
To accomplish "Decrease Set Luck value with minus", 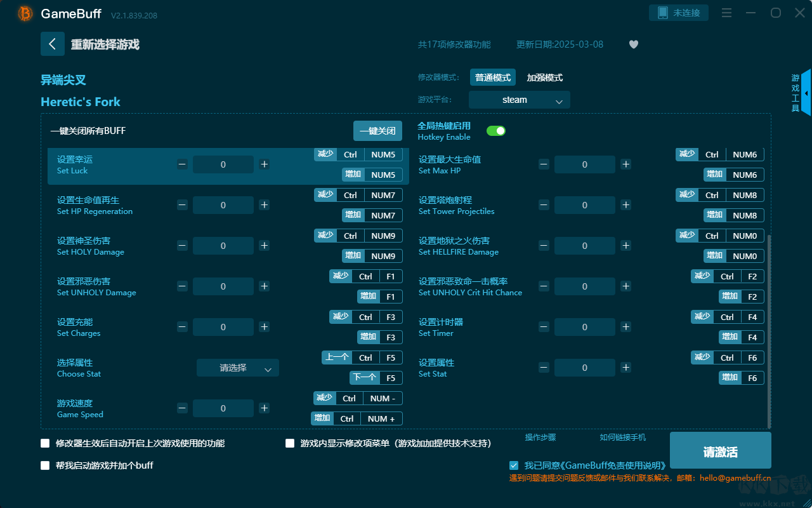I will click(182, 164).
